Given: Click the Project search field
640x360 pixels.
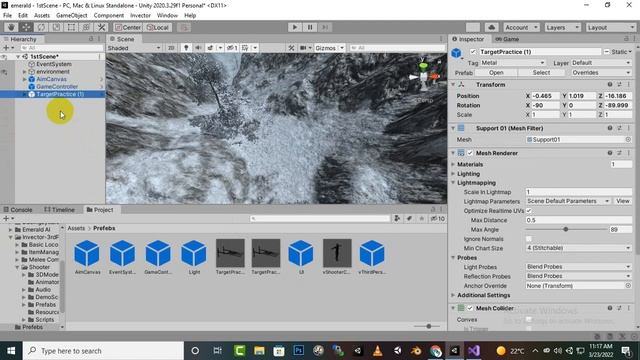Looking at the screenshot, I should point(320,219).
